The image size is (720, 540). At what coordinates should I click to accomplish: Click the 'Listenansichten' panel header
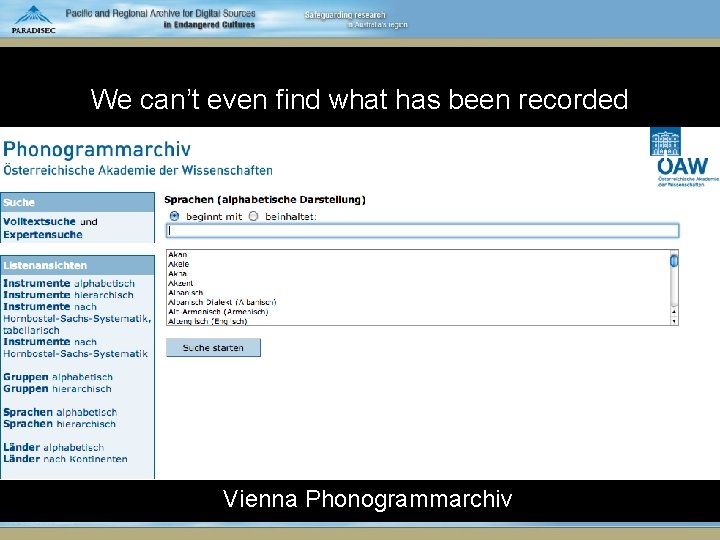(78, 265)
